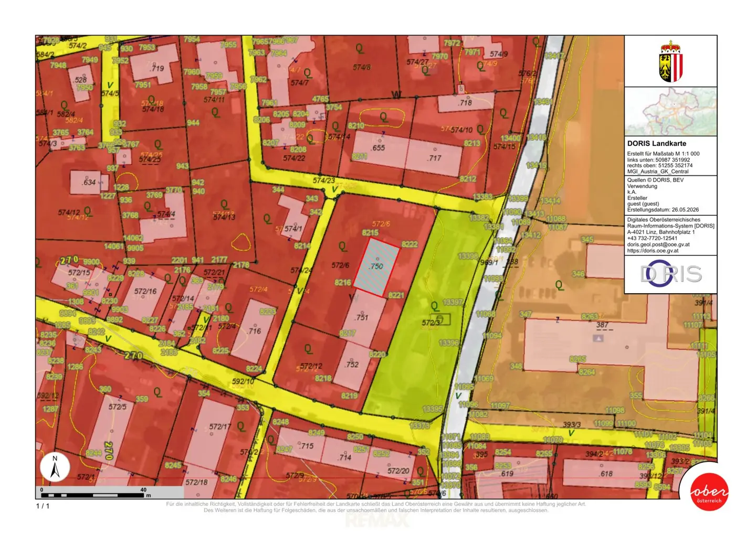
Task: Click the 1 / 1 page indicator
Action: pyautogui.click(x=43, y=506)
